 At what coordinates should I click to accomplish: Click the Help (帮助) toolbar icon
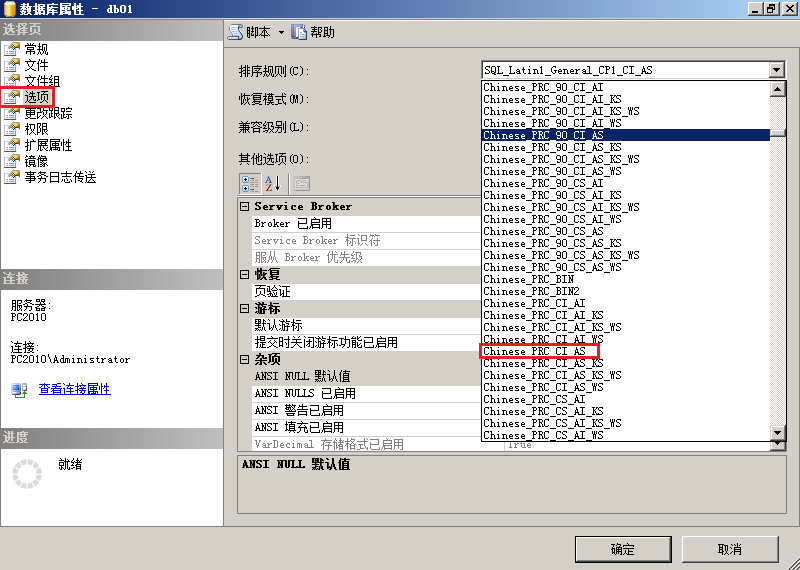coord(299,32)
